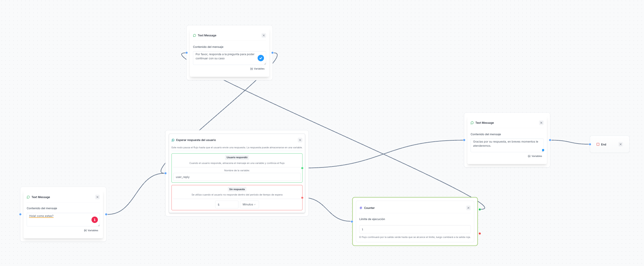Select the left input handle of the 'Hola!' message node
The width and height of the screenshot is (644, 266).
pyautogui.click(x=20, y=214)
